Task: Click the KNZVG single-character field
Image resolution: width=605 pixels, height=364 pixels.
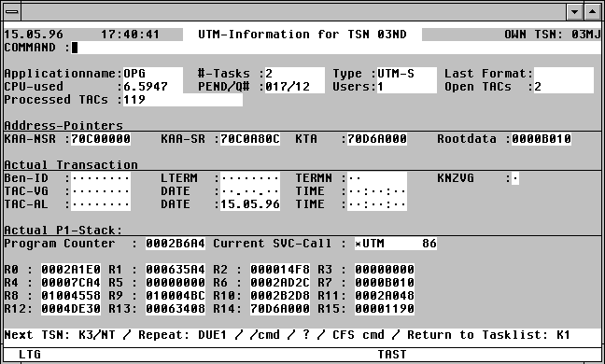Action: coord(515,178)
